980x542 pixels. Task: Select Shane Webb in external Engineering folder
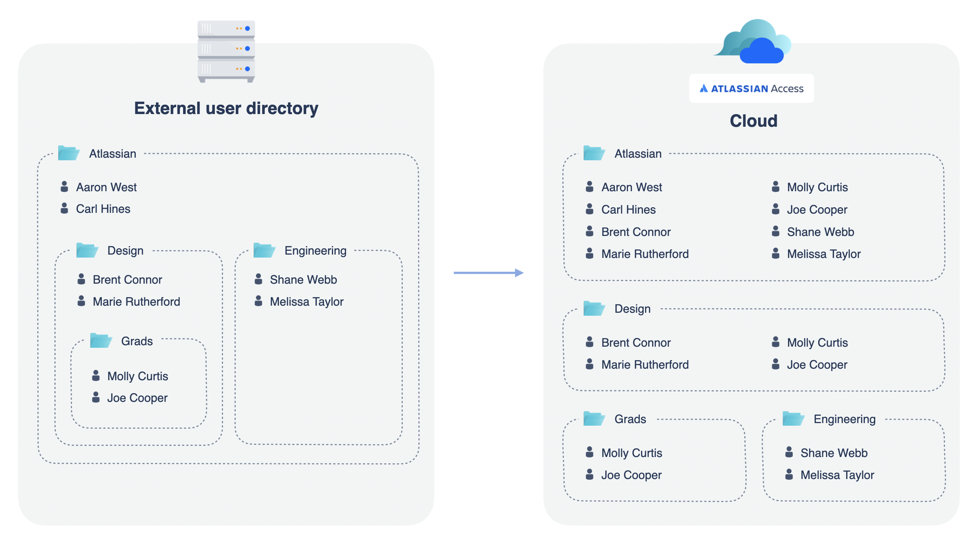coord(303,279)
